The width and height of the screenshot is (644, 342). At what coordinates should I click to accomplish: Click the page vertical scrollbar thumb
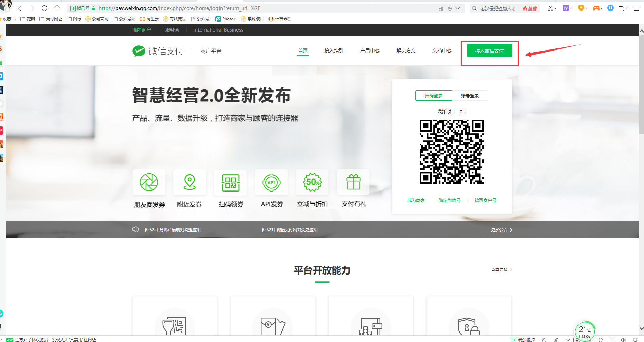641,84
